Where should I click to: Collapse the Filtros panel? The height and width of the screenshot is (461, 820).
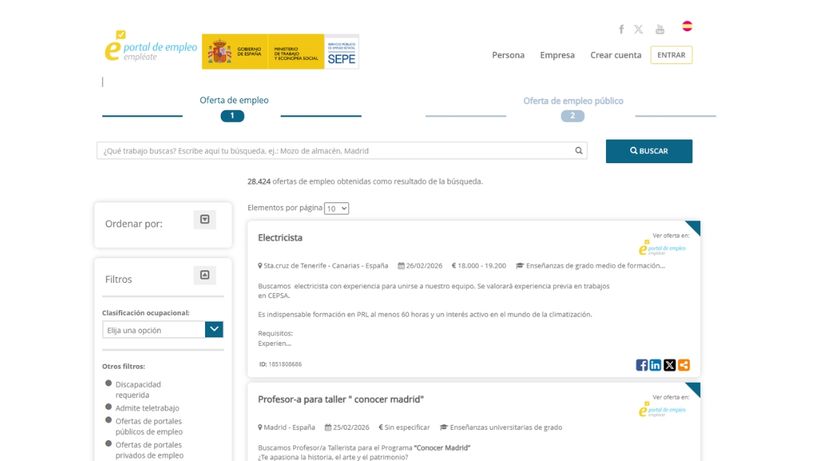click(x=204, y=275)
